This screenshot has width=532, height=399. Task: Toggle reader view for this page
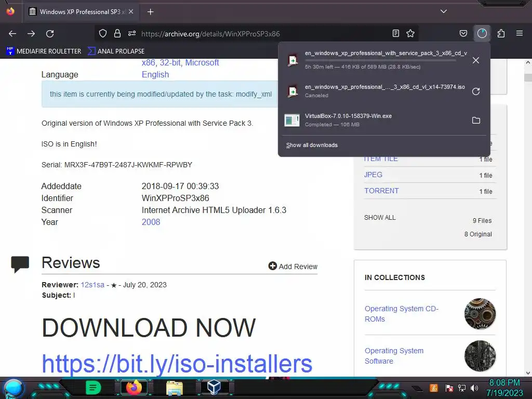point(395,33)
